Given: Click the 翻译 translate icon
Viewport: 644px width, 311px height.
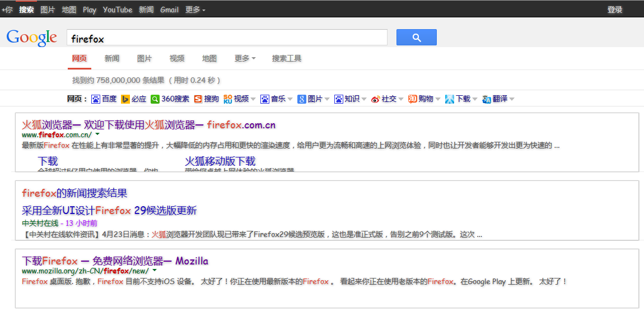Looking at the screenshot, I should 487,99.
